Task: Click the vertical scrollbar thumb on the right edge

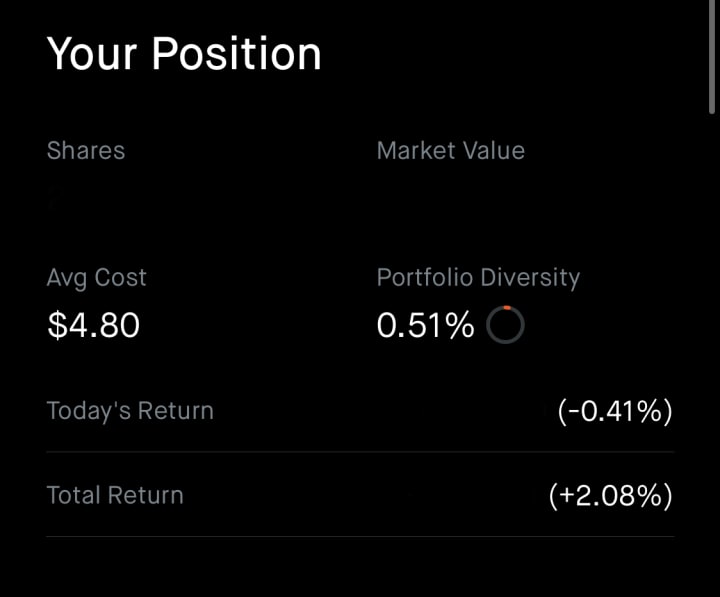Action: 711,56
